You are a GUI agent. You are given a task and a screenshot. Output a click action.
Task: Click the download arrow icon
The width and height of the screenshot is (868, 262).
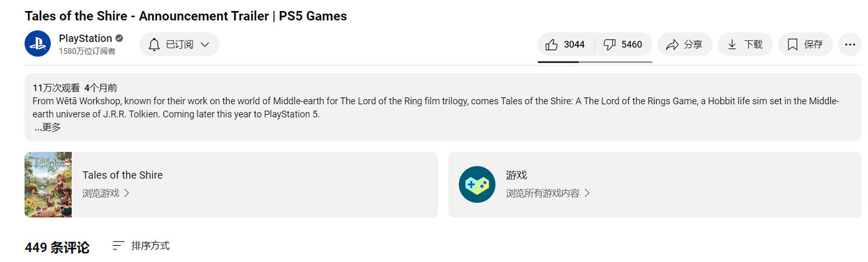(732, 45)
